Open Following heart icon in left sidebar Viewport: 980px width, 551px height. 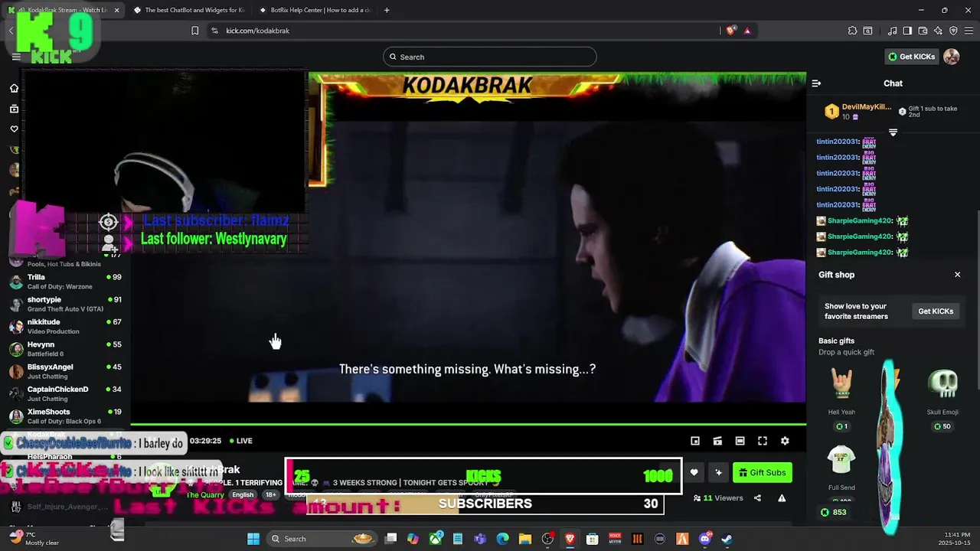click(14, 129)
